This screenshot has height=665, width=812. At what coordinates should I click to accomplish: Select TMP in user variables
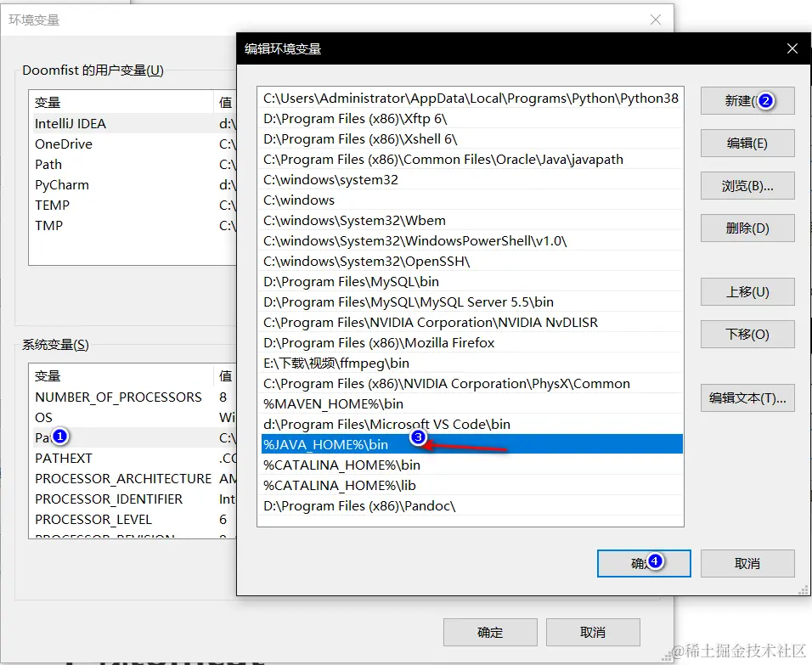133,225
